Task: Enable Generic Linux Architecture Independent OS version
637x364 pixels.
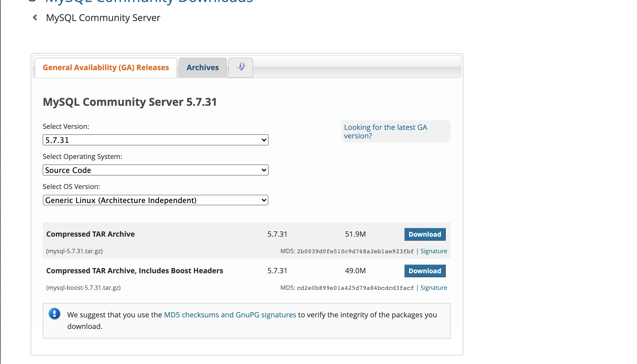Action: pos(155,200)
